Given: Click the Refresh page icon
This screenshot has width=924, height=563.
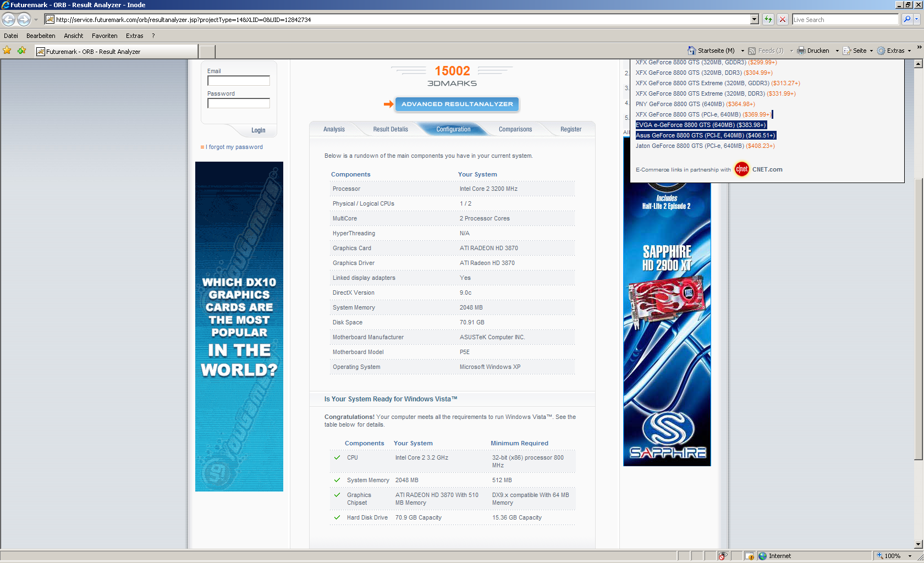Looking at the screenshot, I should [x=768, y=19].
